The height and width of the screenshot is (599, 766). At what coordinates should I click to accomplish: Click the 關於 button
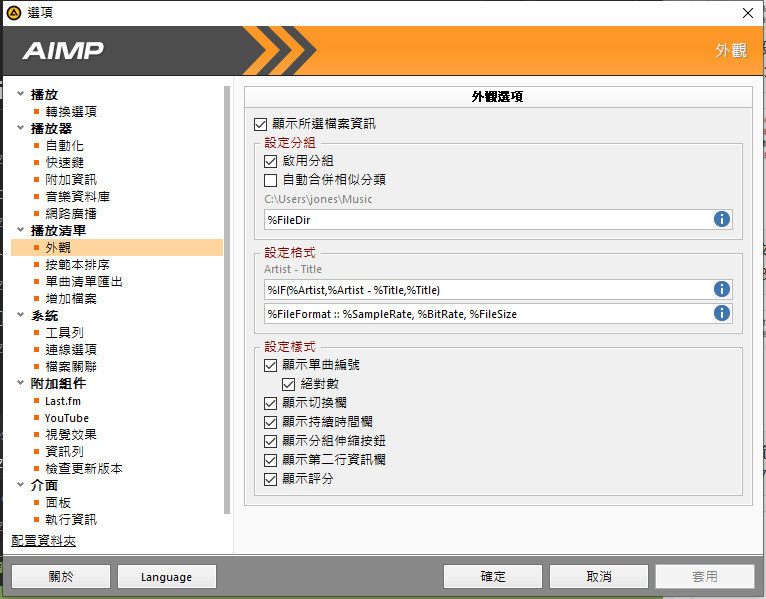tap(61, 577)
